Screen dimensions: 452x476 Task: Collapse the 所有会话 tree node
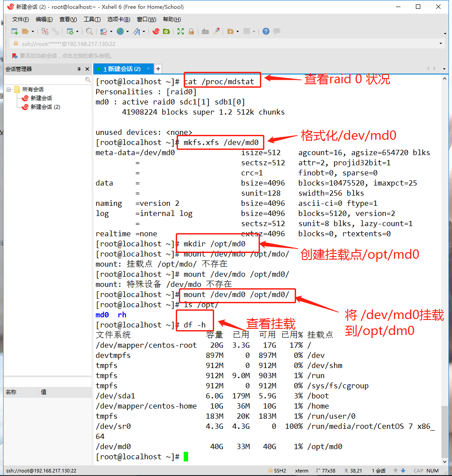8,89
